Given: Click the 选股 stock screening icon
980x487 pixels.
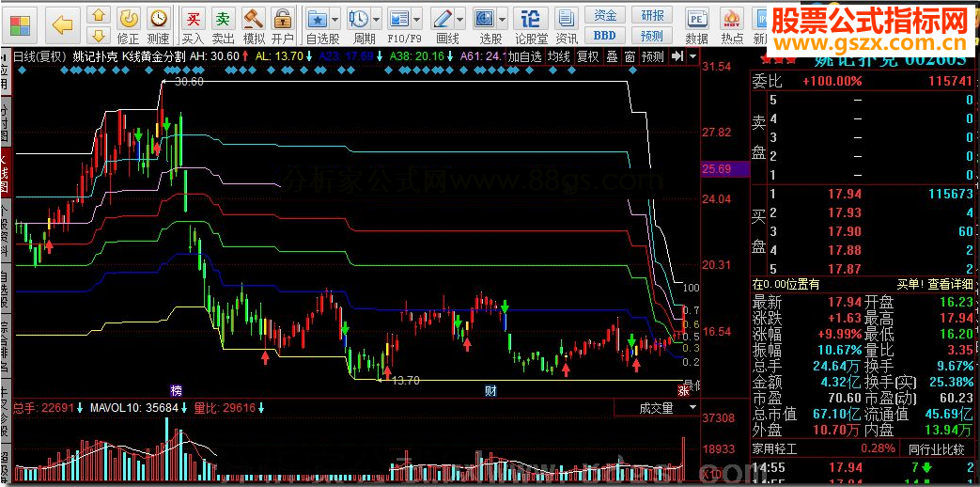Looking at the screenshot, I should click(x=484, y=18).
